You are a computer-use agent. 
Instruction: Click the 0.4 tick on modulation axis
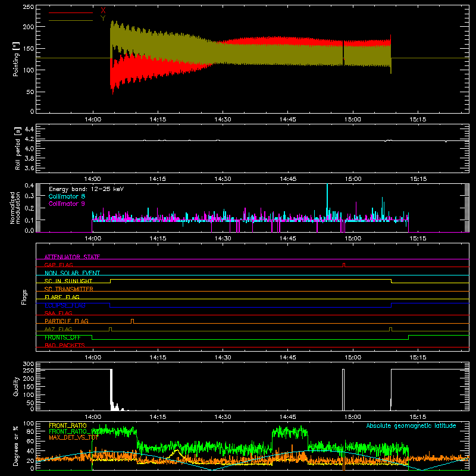point(29,186)
